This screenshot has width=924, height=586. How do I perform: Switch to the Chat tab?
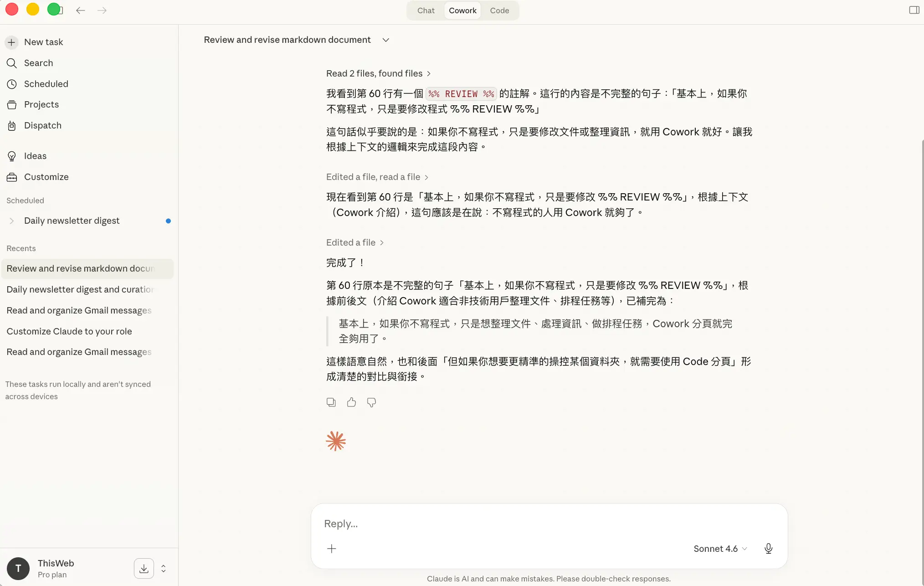(425, 10)
